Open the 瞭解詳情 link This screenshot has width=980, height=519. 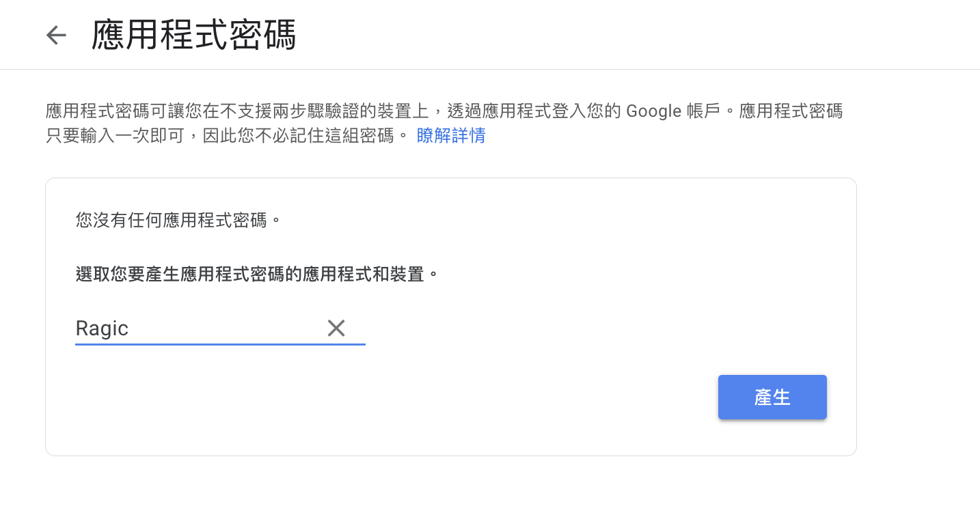pos(451,135)
